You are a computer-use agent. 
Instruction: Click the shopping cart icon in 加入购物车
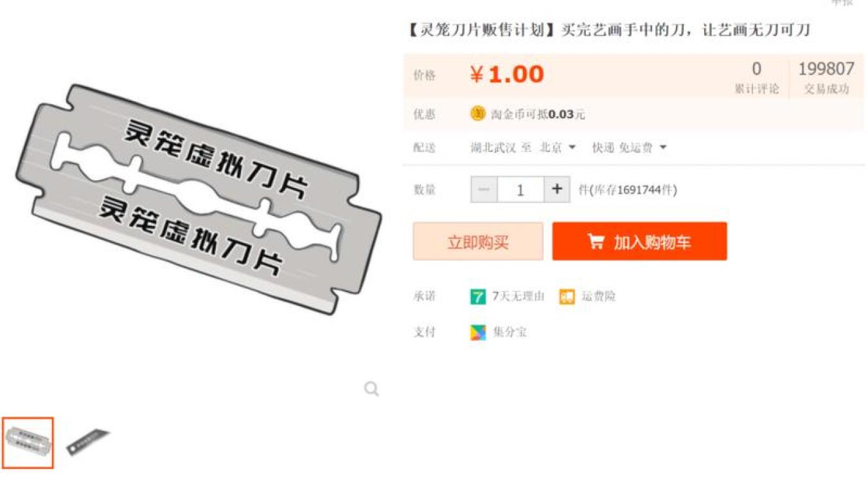pyautogui.click(x=596, y=242)
